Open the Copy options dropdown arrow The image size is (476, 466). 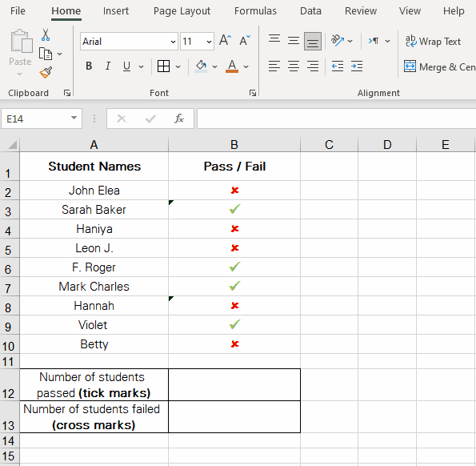pos(59,54)
